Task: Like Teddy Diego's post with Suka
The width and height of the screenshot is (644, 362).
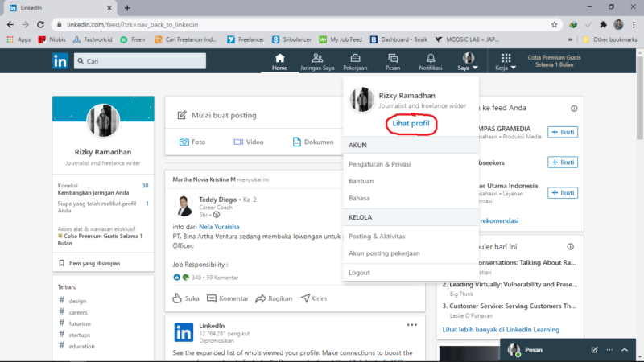Action: [x=186, y=298]
